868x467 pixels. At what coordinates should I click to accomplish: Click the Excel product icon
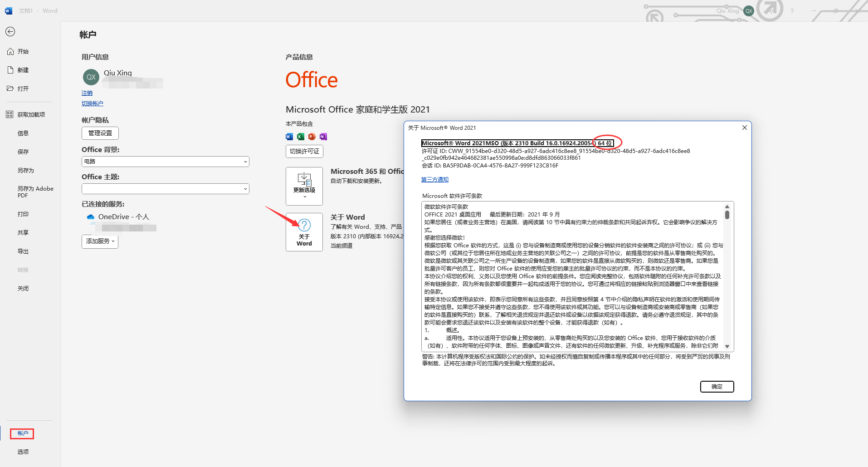pyautogui.click(x=300, y=137)
